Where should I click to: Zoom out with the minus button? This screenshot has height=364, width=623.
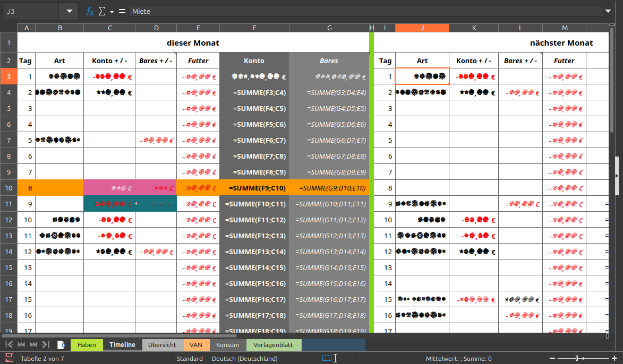point(552,358)
